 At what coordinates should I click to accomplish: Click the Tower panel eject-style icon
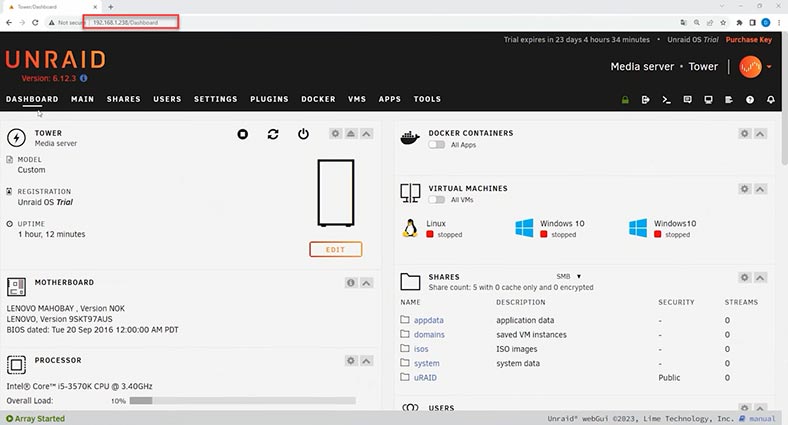pyautogui.click(x=351, y=134)
